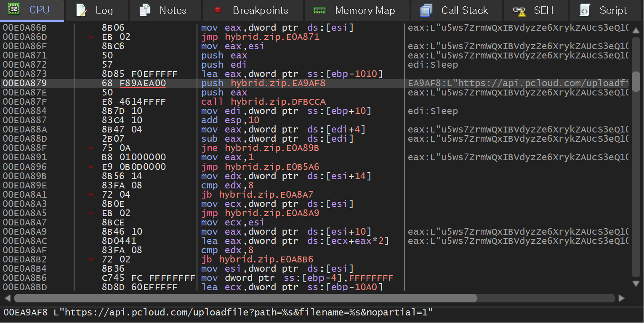Click the instruction 'jb hybrid.zip.E0A8B6'

click(257, 259)
